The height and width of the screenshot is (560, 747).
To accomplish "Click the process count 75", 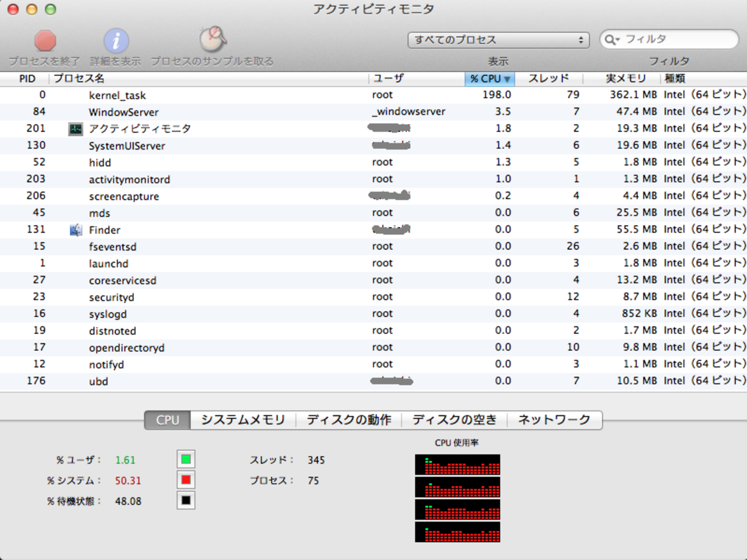I will pyautogui.click(x=313, y=481).
